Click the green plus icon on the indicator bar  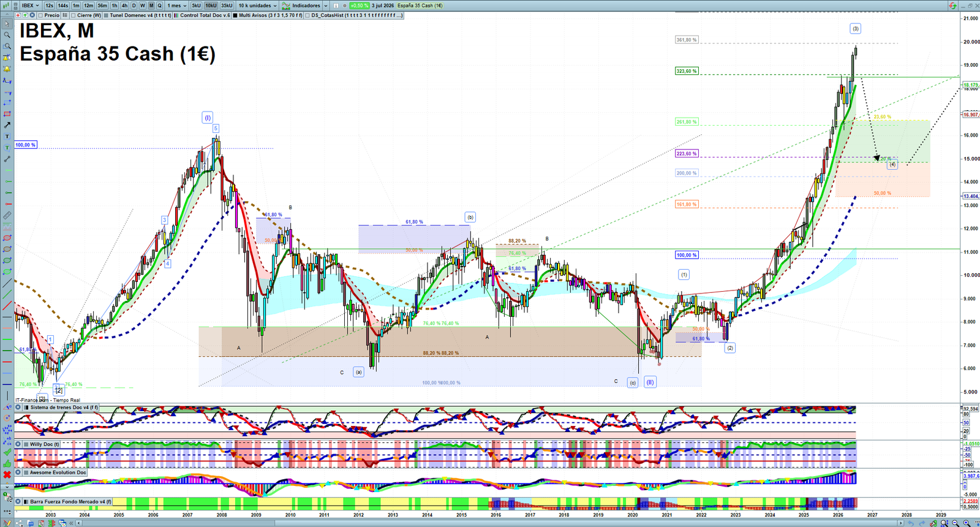[x=25, y=15]
